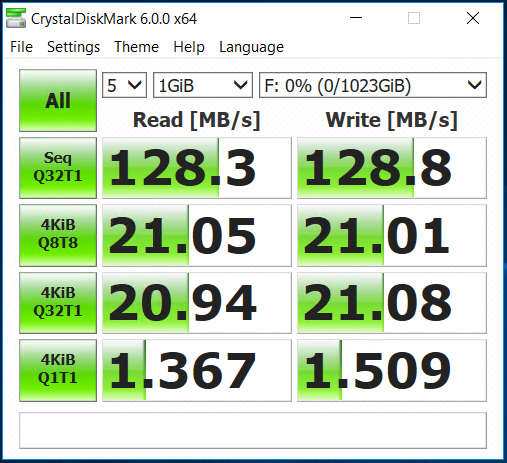Viewport: 507px width, 463px height.
Task: Open the Help menu
Action: pyautogui.click(x=189, y=47)
